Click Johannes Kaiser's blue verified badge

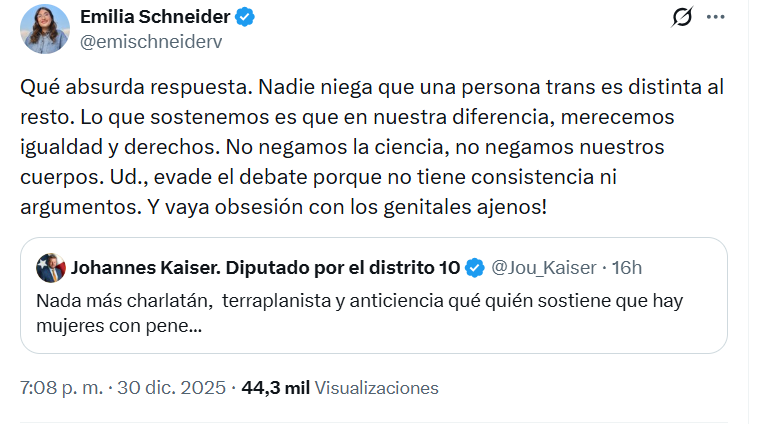pos(476,268)
